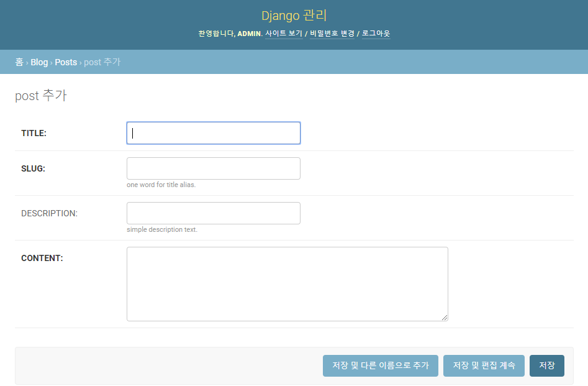
Task: Click the 저장 button
Action: (x=547, y=365)
